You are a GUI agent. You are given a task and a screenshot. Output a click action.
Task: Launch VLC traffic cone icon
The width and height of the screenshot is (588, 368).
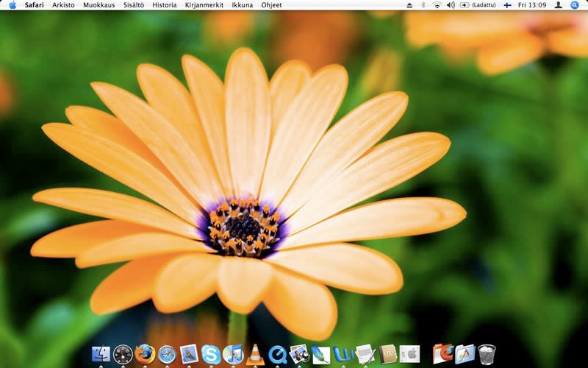255,355
